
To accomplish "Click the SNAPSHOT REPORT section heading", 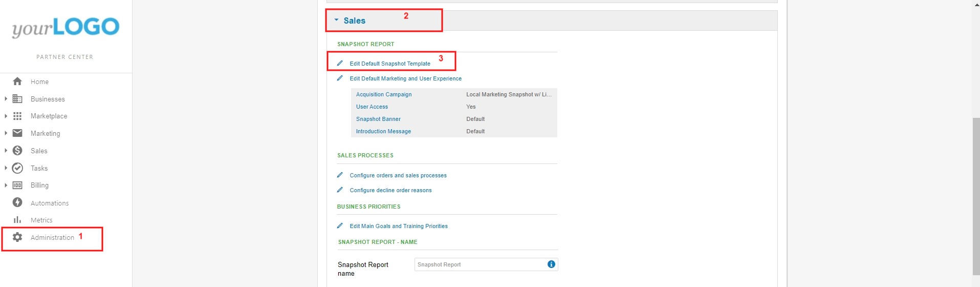I will point(366,44).
